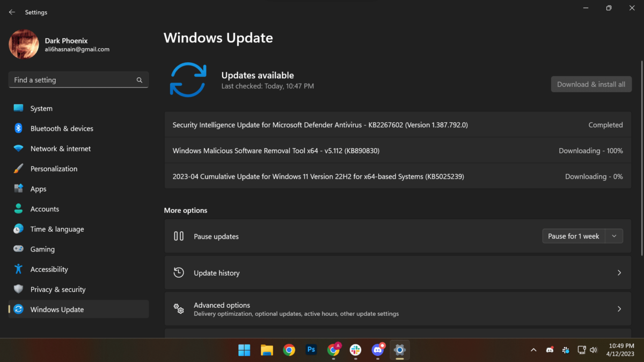Select Personalization in sidebar
The height and width of the screenshot is (362, 644).
pos(78,169)
